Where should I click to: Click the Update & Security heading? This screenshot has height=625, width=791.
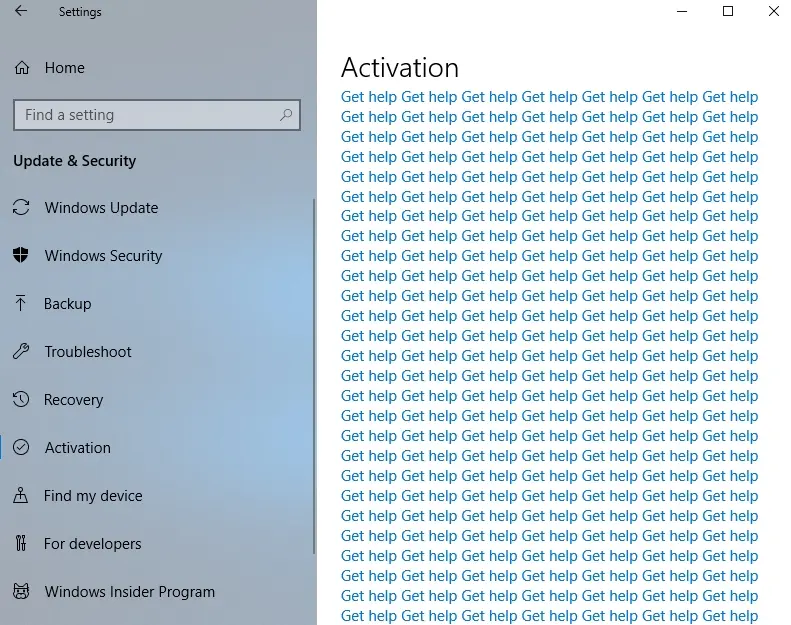click(x=75, y=161)
